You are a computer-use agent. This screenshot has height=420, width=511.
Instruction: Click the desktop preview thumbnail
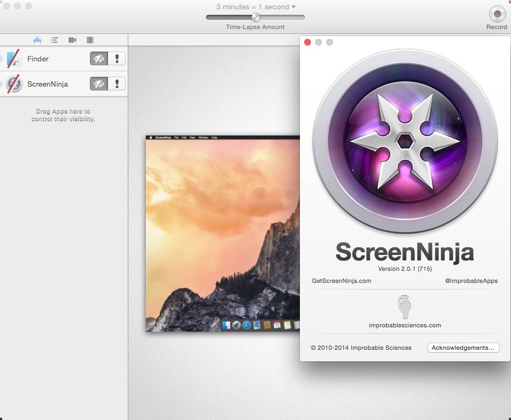pos(223,234)
